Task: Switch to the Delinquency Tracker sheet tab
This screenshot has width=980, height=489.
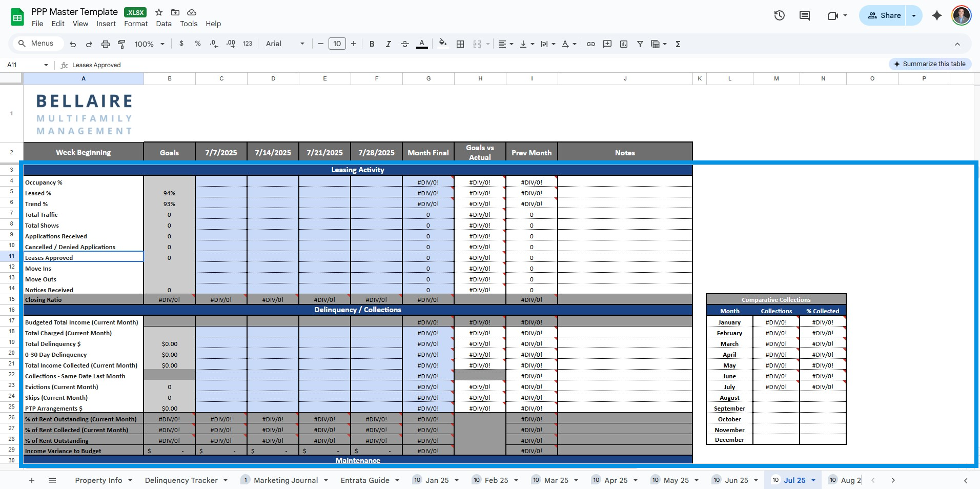Action: coord(181,480)
